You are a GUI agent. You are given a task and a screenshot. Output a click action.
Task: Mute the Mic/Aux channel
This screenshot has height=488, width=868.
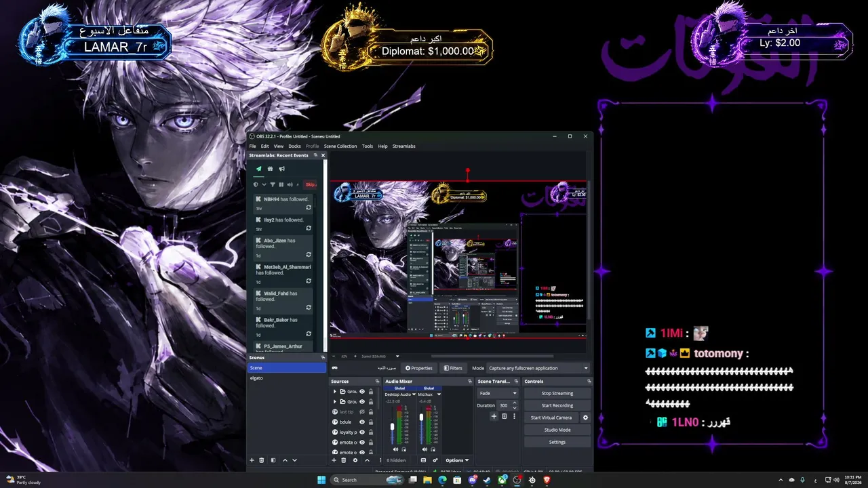(425, 449)
